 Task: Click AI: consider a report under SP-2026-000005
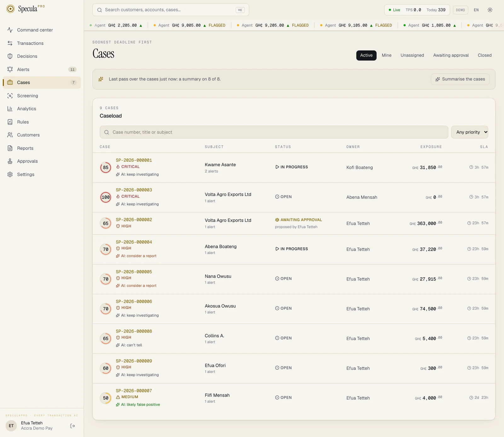pyautogui.click(x=136, y=286)
